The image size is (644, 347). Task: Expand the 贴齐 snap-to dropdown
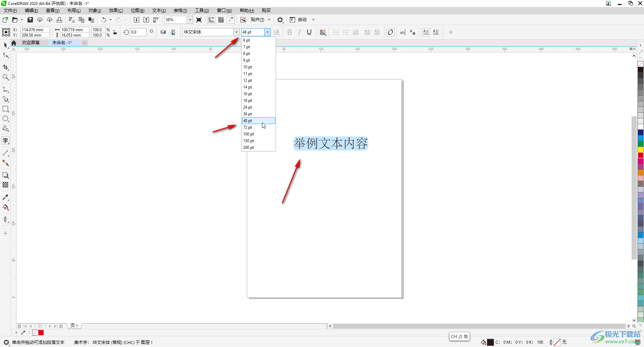click(269, 20)
